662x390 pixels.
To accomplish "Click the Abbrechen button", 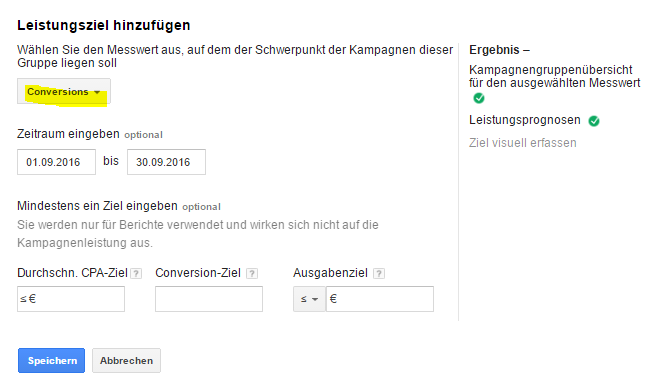I will (x=127, y=360).
